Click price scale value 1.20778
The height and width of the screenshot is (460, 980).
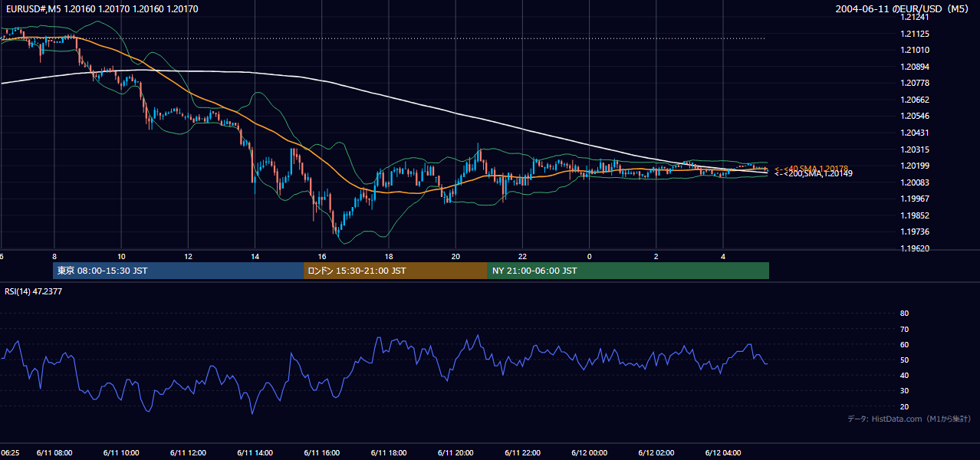tap(915, 83)
